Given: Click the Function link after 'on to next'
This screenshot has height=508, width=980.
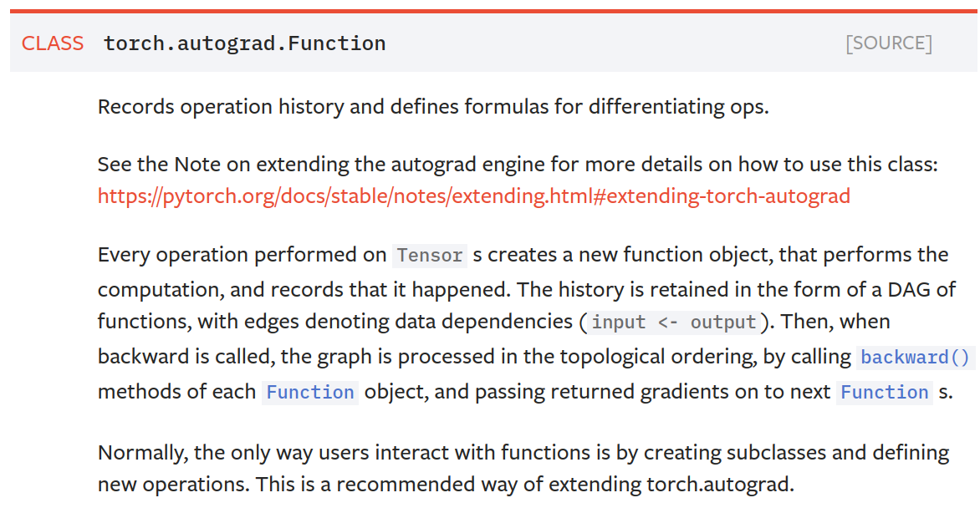Looking at the screenshot, I should pyautogui.click(x=885, y=393).
